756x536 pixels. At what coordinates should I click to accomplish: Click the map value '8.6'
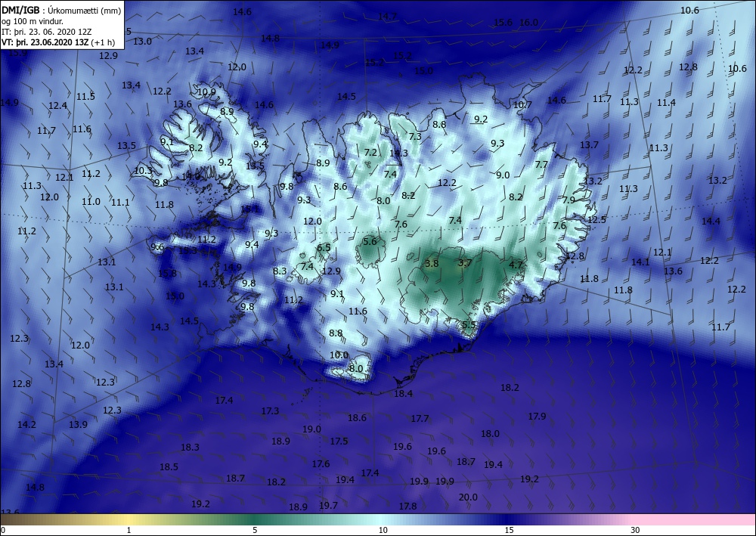(340, 187)
